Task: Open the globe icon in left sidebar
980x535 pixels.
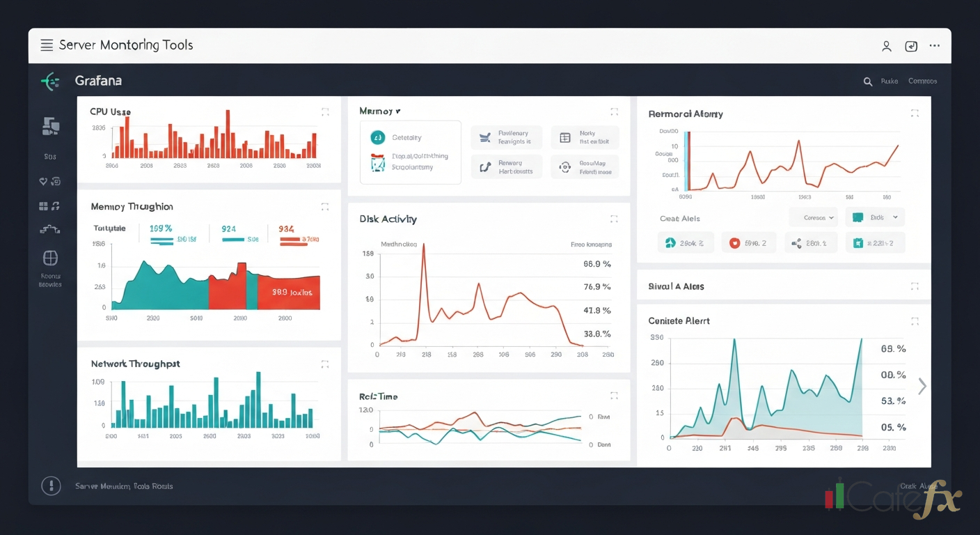Action: tap(49, 258)
